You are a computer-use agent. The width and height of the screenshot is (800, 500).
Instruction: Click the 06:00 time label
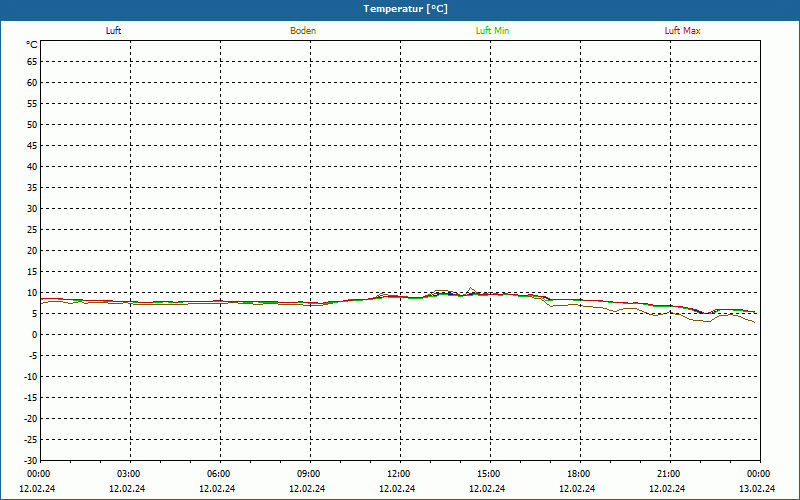[x=218, y=474]
